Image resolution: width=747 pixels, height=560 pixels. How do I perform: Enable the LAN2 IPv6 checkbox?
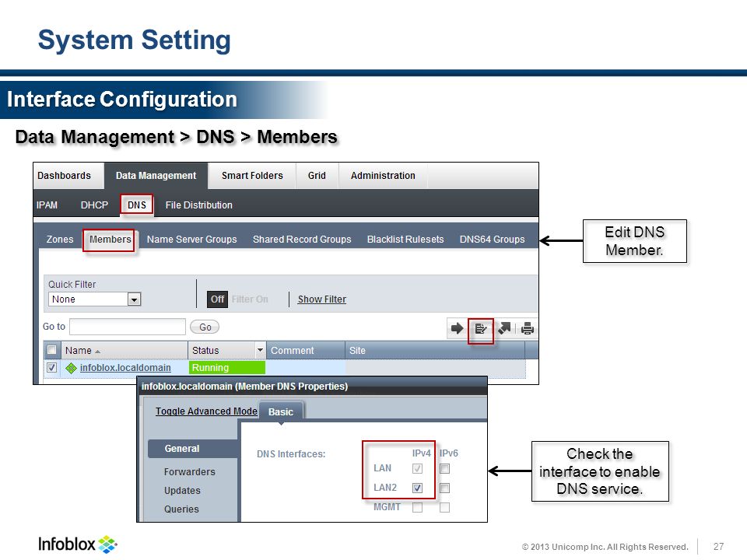(444, 488)
